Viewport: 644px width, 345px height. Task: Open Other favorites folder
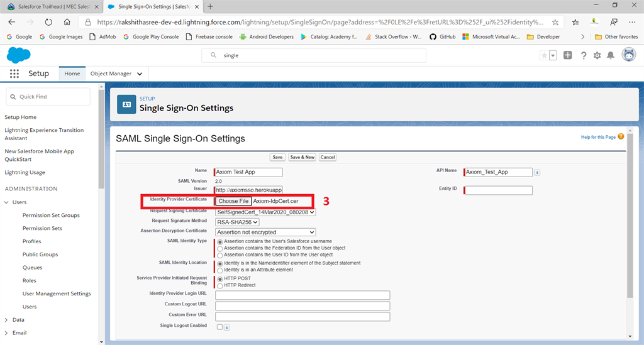[x=616, y=36]
